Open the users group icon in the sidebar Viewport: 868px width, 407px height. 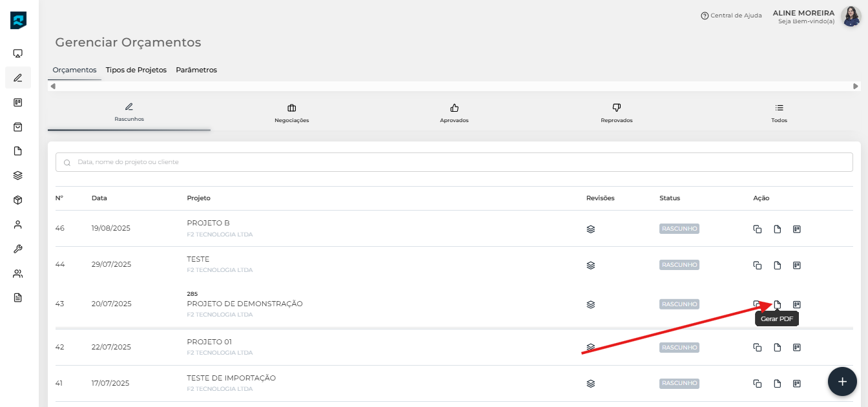[x=18, y=273]
